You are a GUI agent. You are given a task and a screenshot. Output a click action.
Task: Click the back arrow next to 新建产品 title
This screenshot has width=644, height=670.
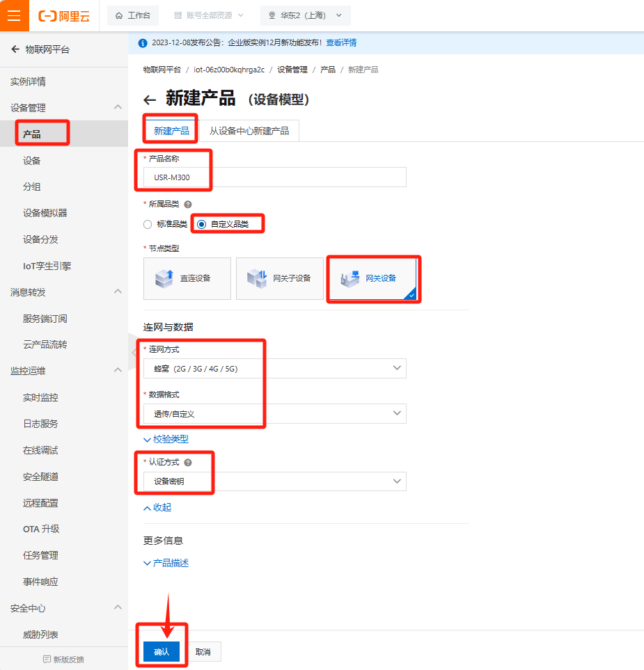149,100
